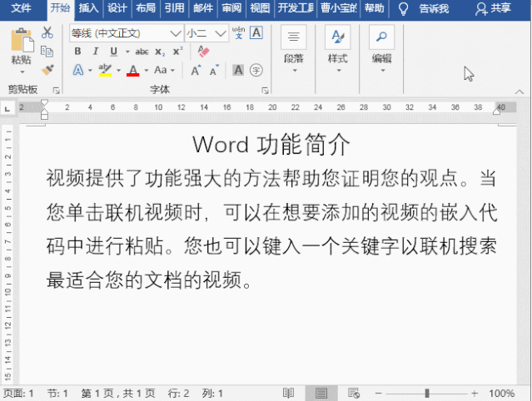Open the 布局 ribbon tab
This screenshot has height=401, width=532.
point(145,8)
